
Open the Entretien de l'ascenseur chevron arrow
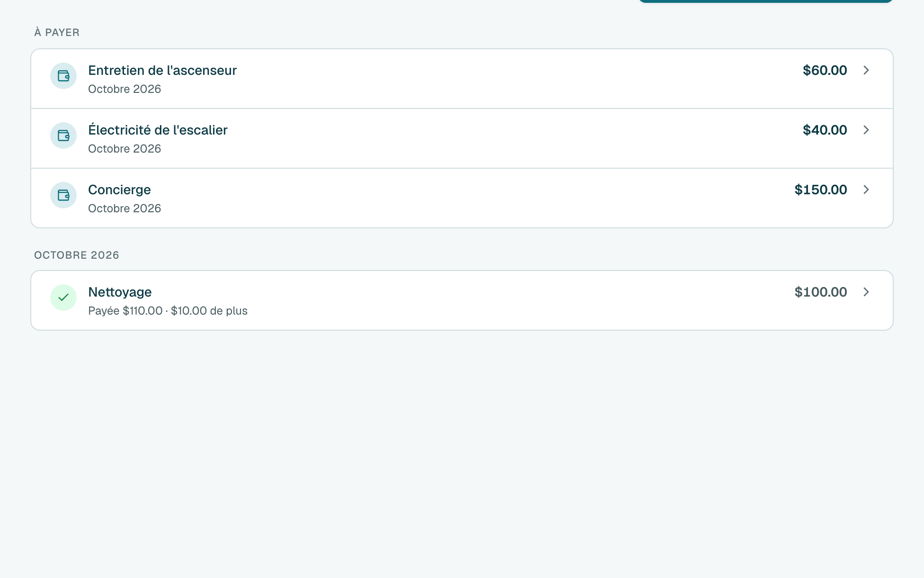[x=866, y=70]
